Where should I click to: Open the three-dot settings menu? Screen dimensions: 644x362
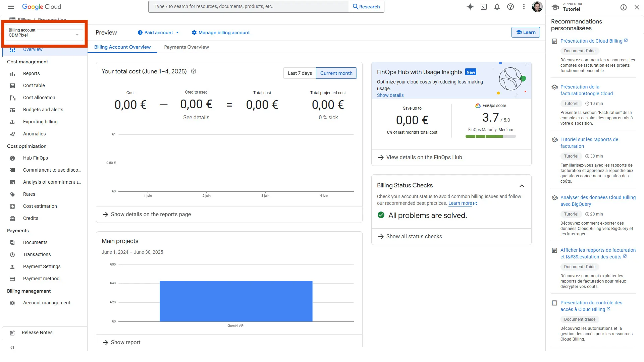[524, 7]
